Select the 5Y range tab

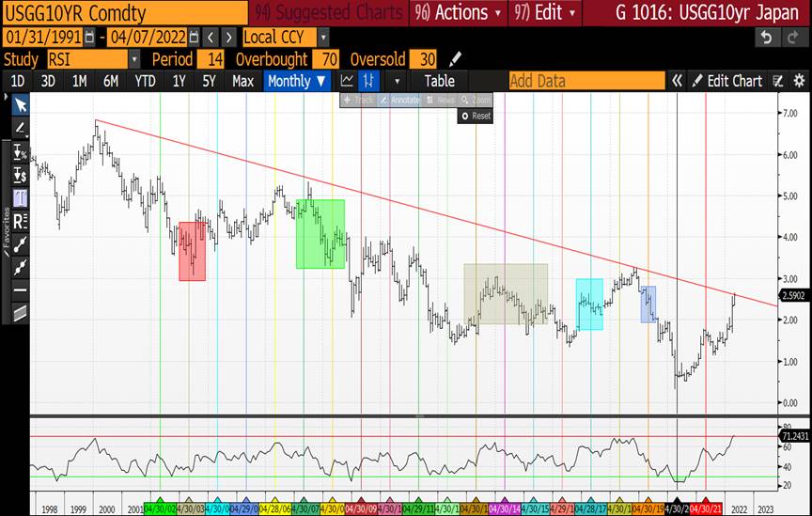point(210,81)
